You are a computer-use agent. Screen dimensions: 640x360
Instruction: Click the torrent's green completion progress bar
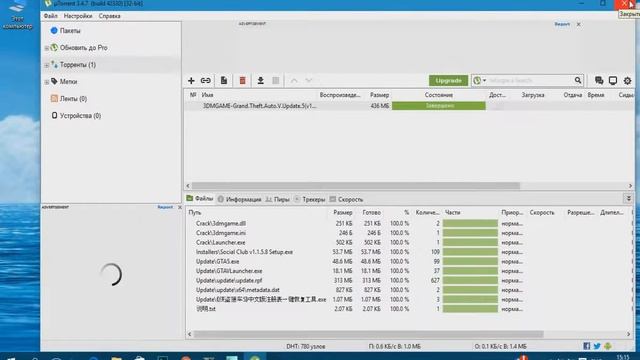(x=439, y=106)
